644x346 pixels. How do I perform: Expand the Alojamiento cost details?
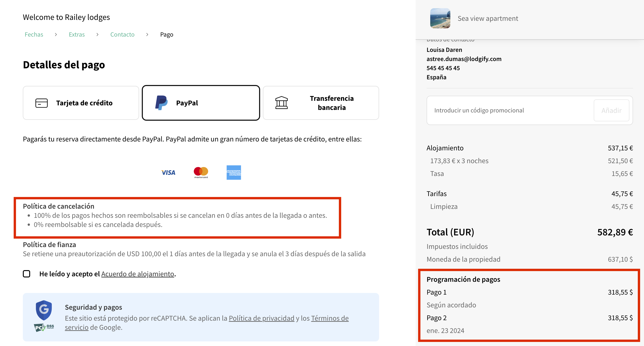pyautogui.click(x=445, y=148)
